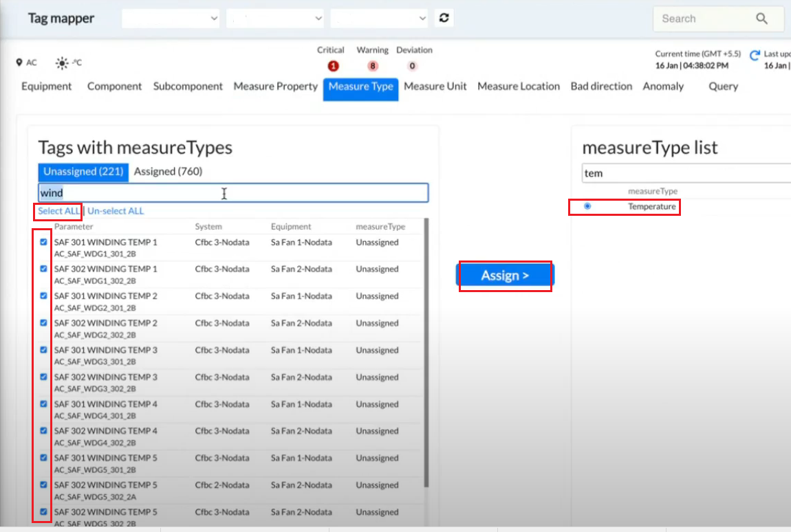Image resolution: width=791 pixels, height=532 pixels.
Task: Click the Warning count badge
Action: [373, 66]
